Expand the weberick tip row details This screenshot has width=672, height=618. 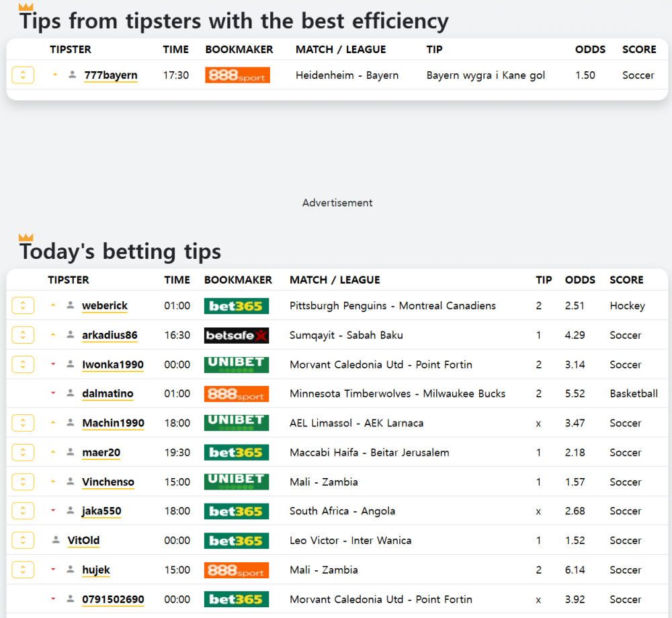[x=23, y=306]
